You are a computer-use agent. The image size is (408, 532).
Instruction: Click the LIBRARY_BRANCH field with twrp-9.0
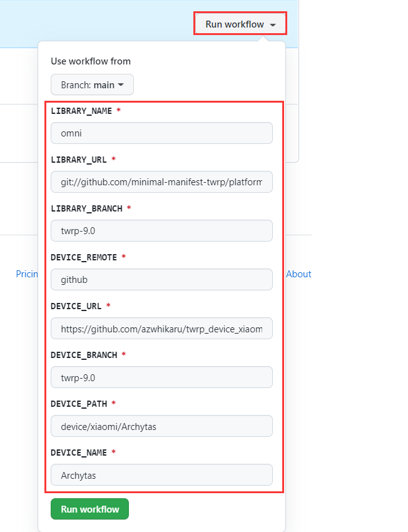click(x=162, y=231)
